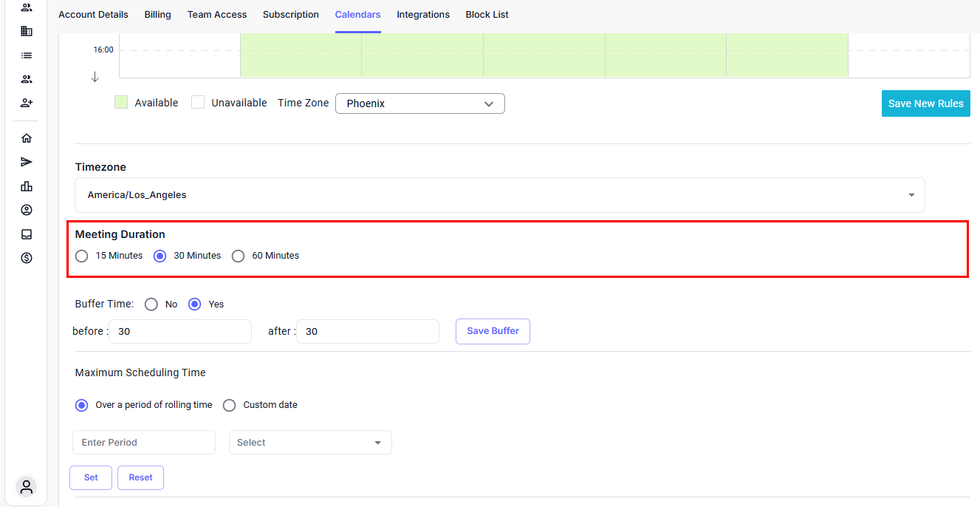Select the 60 Minutes meeting duration
The height and width of the screenshot is (507, 980).
point(238,256)
